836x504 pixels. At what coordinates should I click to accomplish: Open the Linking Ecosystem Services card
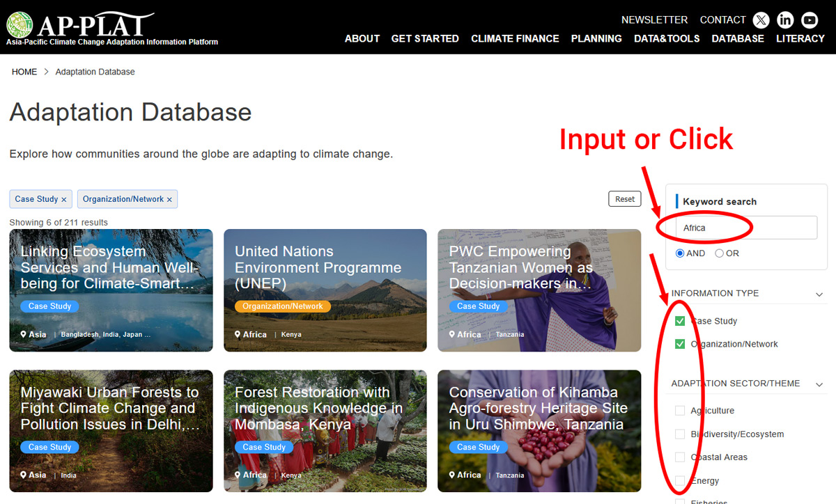(111, 290)
